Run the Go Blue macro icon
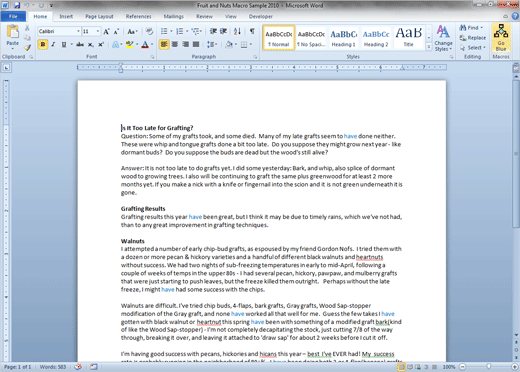520x372 pixels. (x=501, y=38)
